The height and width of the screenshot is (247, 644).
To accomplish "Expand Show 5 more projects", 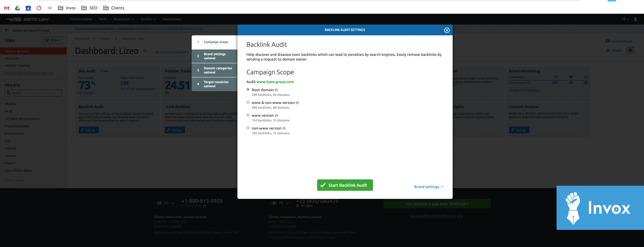I will 15,180.
